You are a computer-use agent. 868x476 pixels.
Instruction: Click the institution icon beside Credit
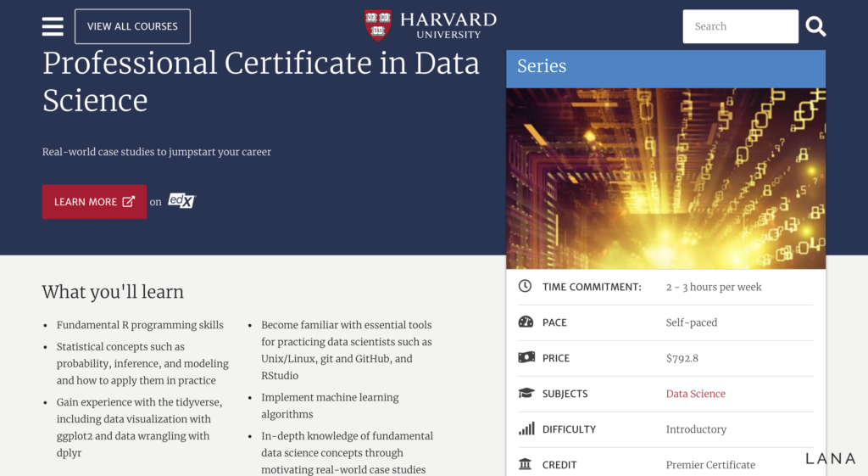[x=525, y=464]
